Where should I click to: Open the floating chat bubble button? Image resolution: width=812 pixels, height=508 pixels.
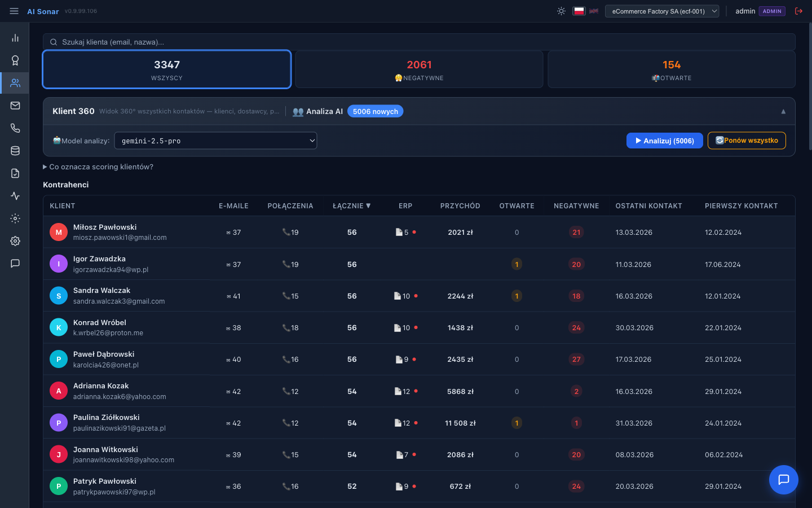point(783,480)
